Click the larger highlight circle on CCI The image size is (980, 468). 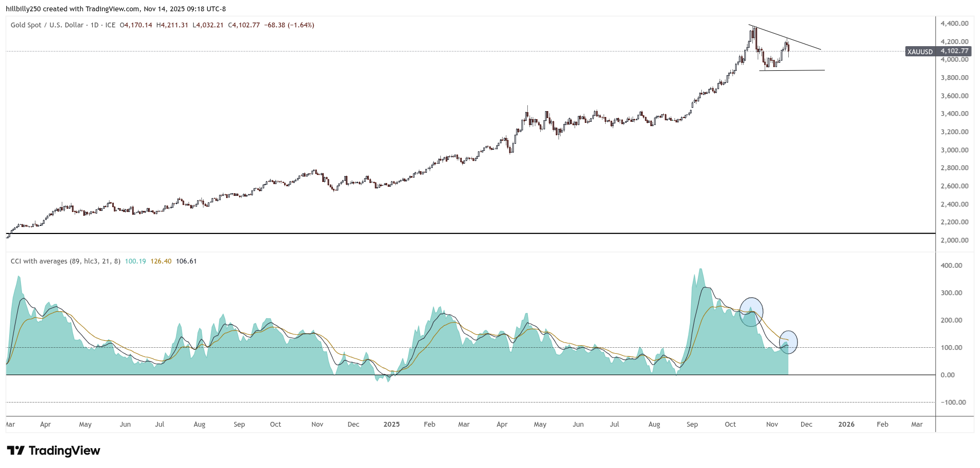751,312
